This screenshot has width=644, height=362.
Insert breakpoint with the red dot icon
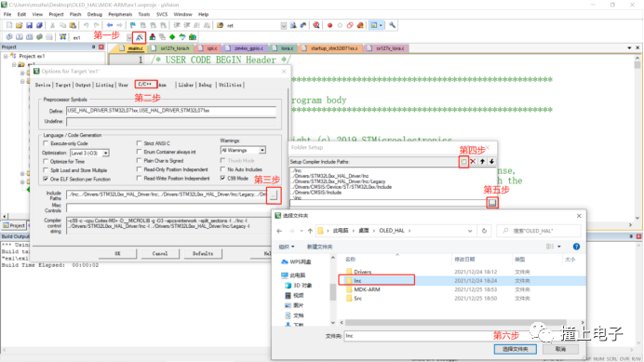[x=329, y=25]
